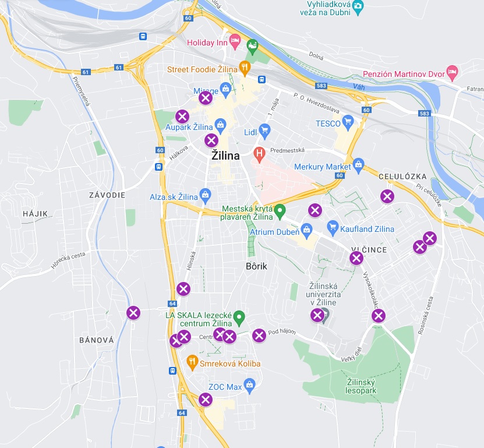Open the ZOC Max shopping pin

tap(249, 386)
